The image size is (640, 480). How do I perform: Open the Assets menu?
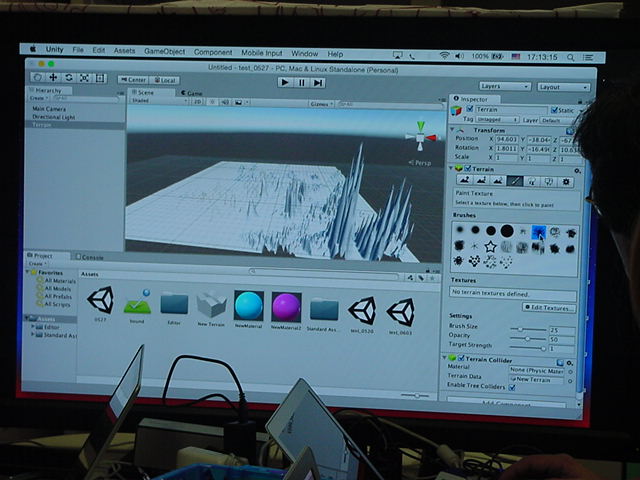tap(124, 51)
